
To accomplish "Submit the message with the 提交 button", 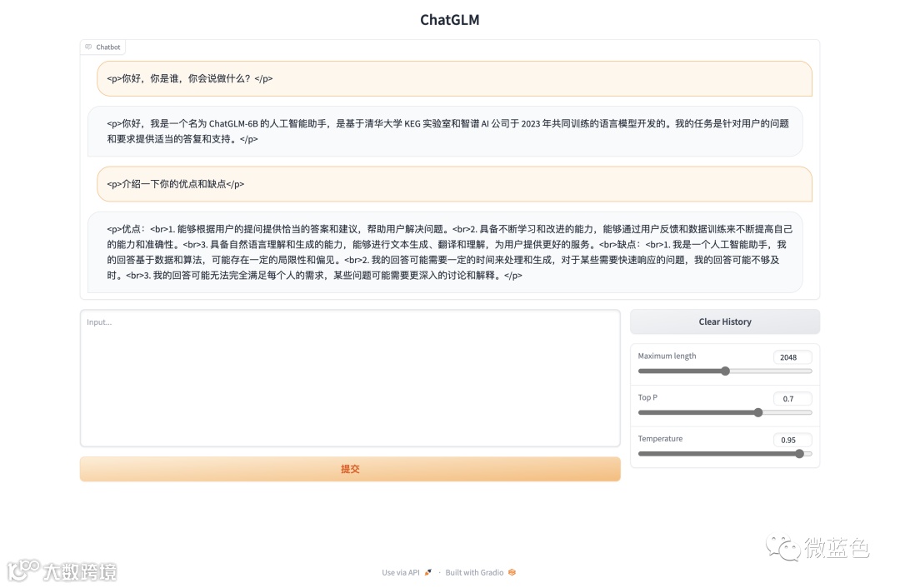I will point(350,469).
